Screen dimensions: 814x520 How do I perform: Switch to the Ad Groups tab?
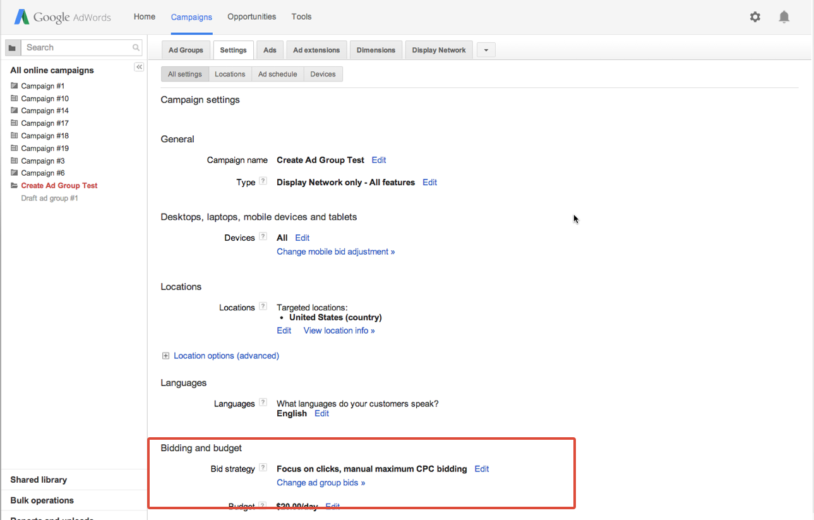(x=186, y=50)
